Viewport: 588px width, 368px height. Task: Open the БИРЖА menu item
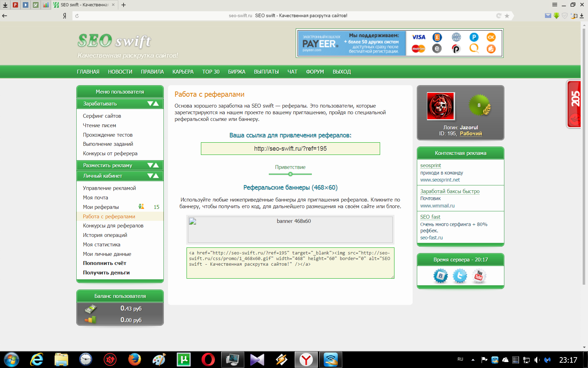point(237,71)
